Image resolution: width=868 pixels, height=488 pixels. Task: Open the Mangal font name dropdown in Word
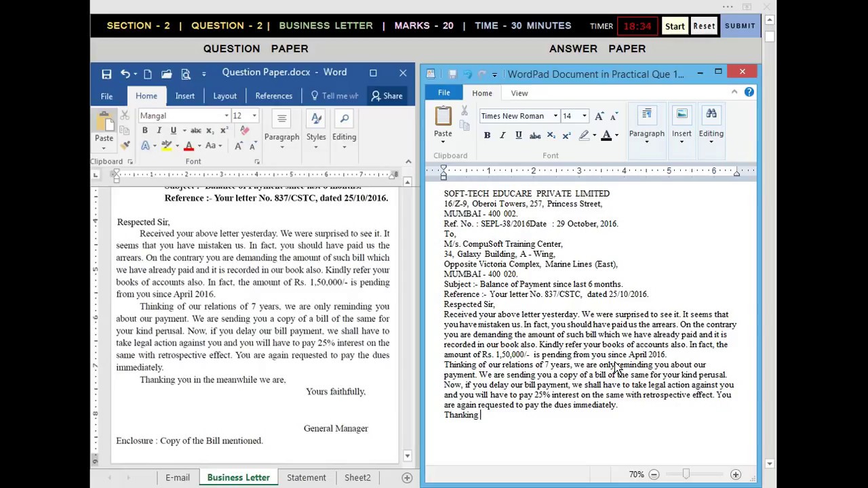226,116
